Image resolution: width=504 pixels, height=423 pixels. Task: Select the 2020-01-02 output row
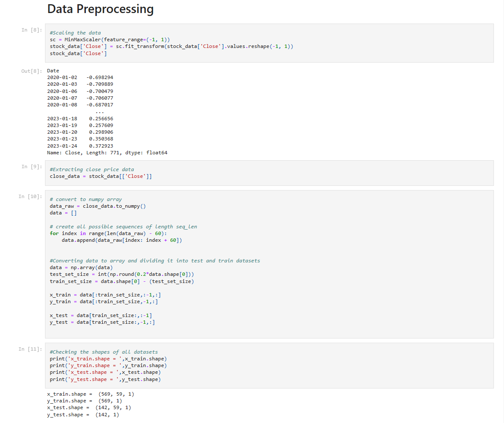80,77
